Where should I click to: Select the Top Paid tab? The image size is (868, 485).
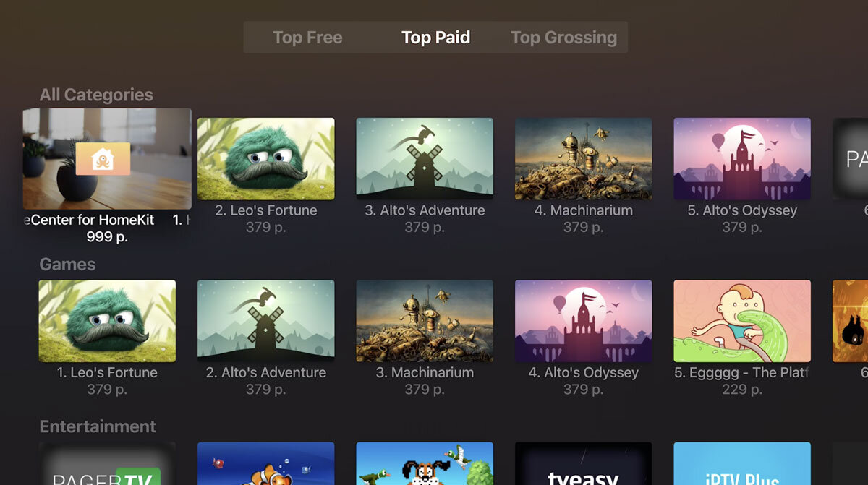(x=435, y=38)
